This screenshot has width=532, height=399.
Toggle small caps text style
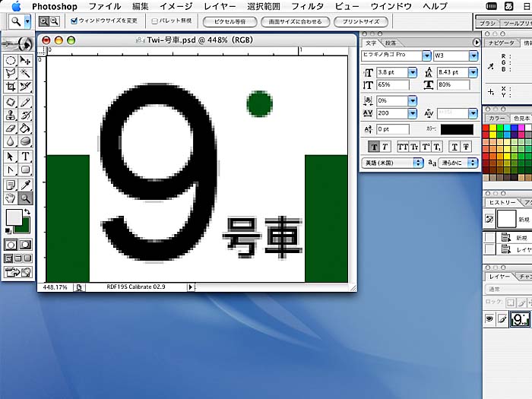click(414, 147)
